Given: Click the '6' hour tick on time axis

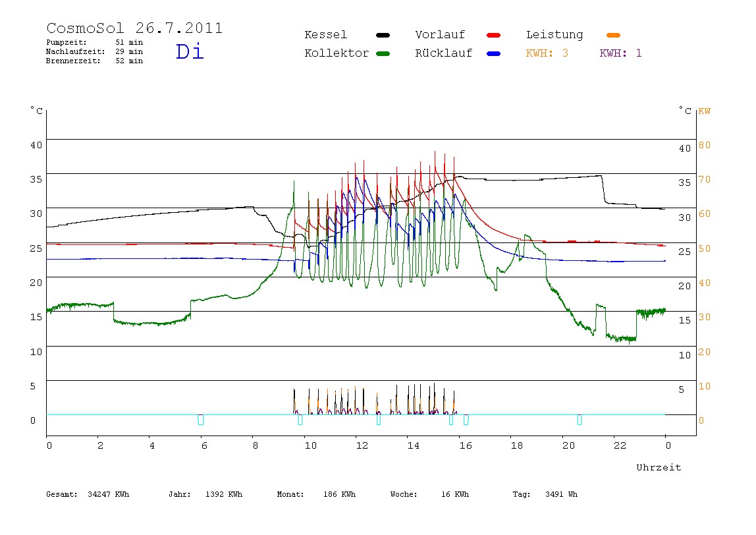Looking at the screenshot, I should [204, 445].
